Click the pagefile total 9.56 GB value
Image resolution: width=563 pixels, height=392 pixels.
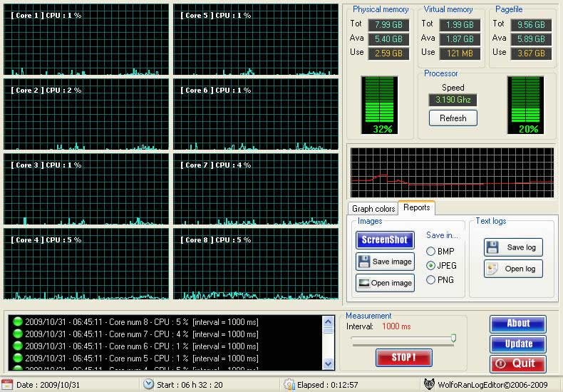531,25
